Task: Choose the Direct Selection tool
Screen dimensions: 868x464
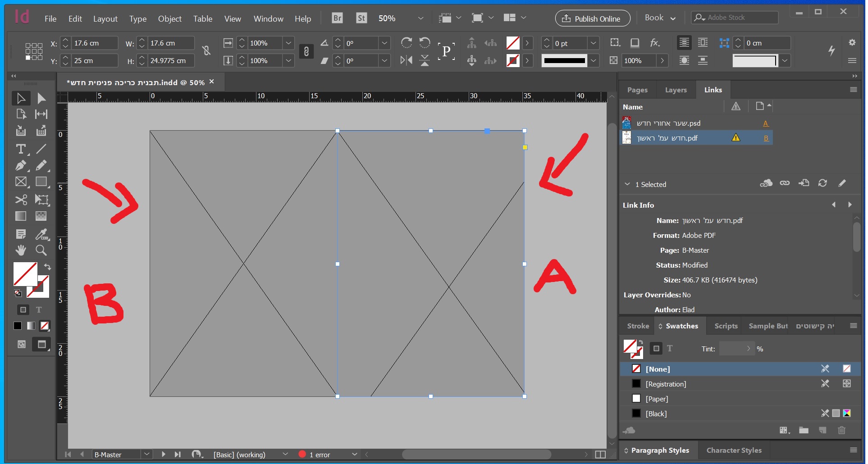Action: (41, 98)
